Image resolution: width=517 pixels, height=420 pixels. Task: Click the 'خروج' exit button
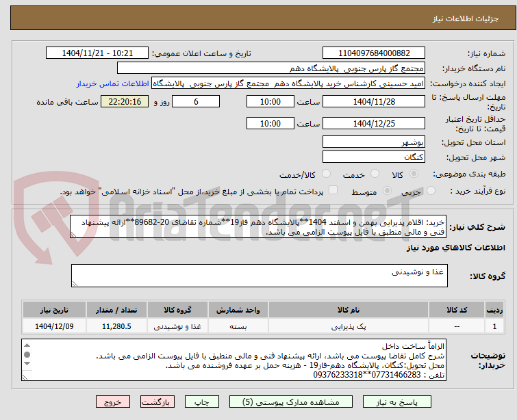coord(113,402)
